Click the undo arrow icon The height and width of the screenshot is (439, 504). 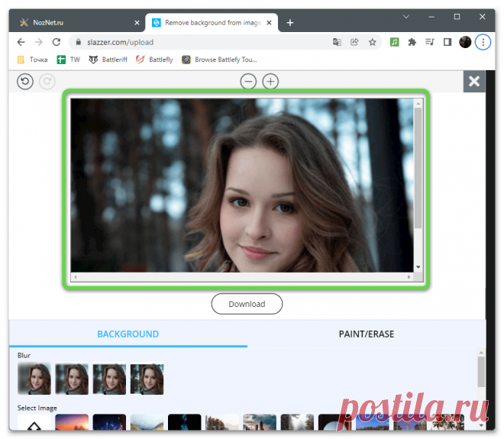click(25, 81)
